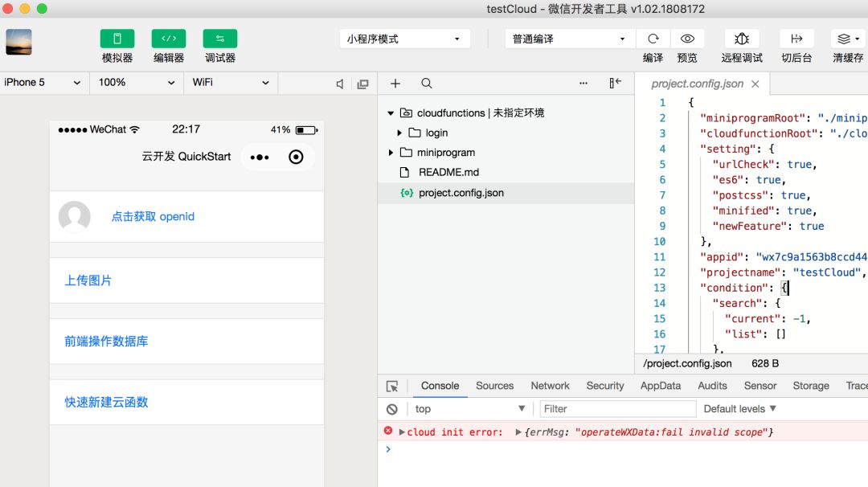Viewport: 868px width, 487px height.
Task: Open the 100% zoom dropdown
Action: tap(136, 83)
